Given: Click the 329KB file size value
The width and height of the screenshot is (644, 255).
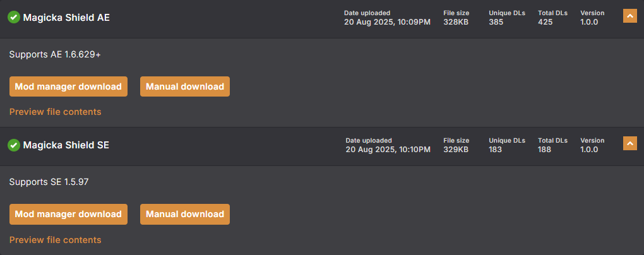Looking at the screenshot, I should coord(456,150).
